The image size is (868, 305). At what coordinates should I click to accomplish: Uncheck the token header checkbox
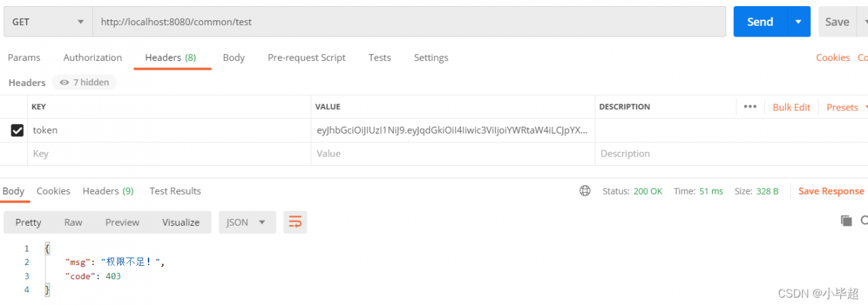coord(18,131)
